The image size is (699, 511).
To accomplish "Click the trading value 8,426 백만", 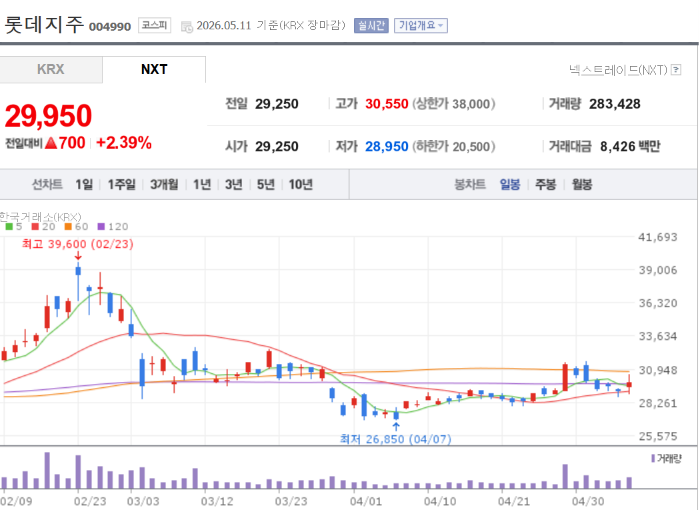I will (629, 146).
